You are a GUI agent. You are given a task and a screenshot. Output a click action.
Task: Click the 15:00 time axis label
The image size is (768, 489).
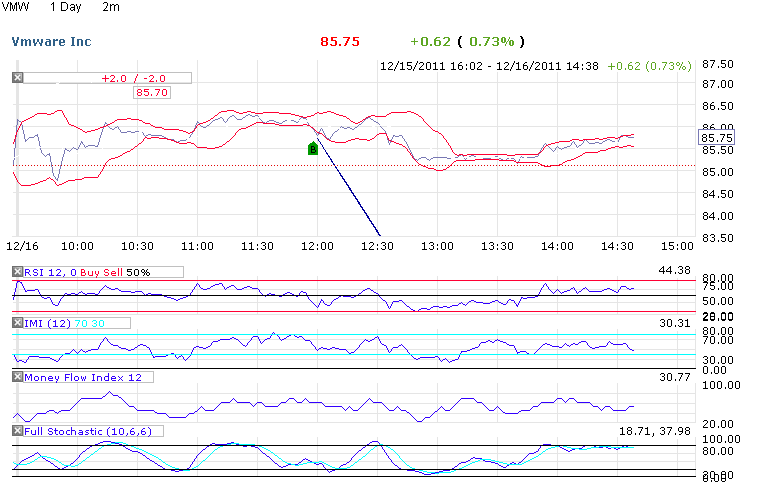pos(677,246)
